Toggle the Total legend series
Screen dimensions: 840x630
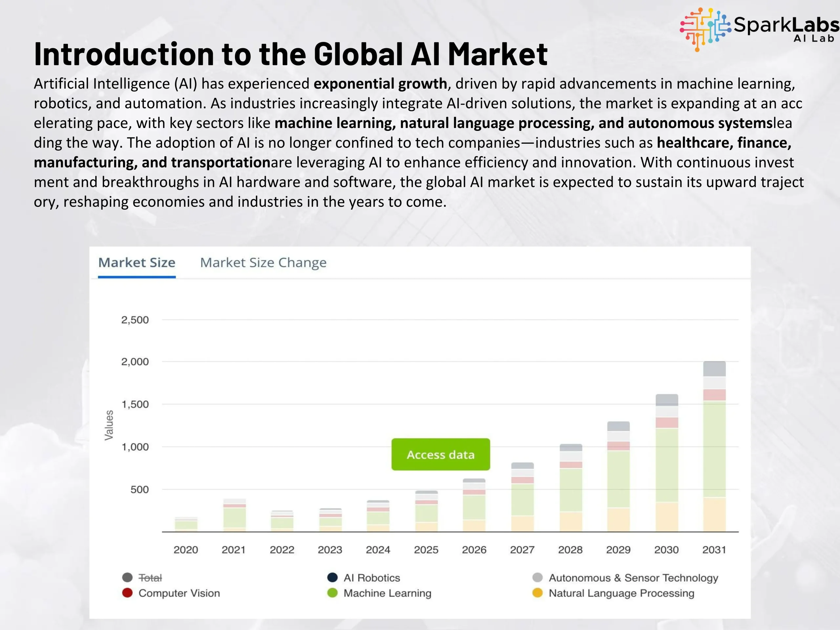pyautogui.click(x=150, y=578)
